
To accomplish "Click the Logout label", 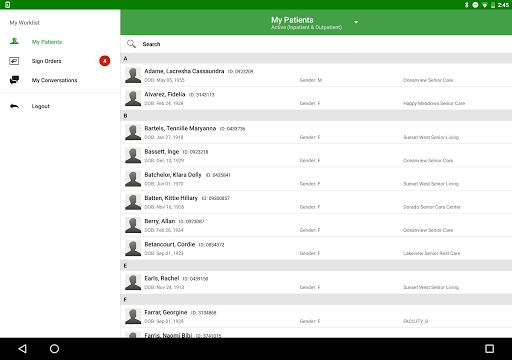I will (x=41, y=106).
